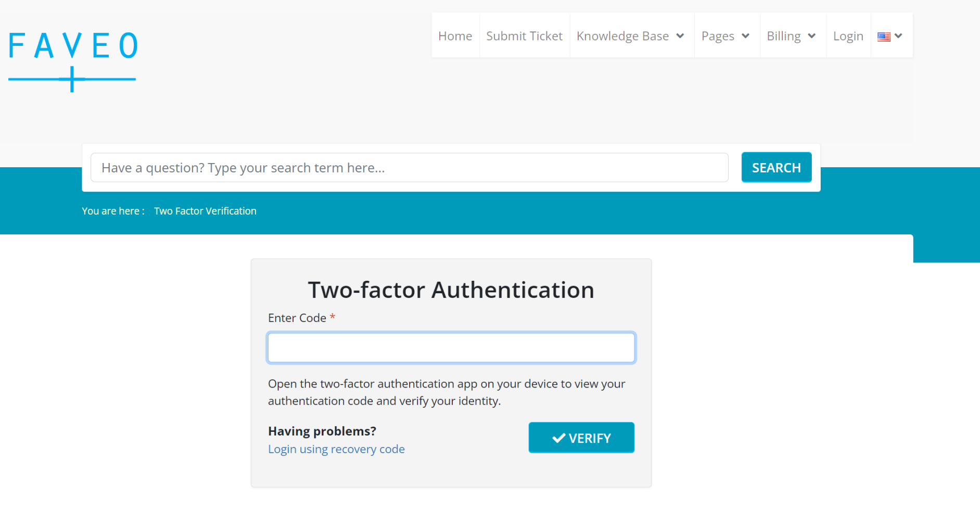The height and width of the screenshot is (511, 980).
Task: Click the Enter Code field label
Action: (297, 318)
